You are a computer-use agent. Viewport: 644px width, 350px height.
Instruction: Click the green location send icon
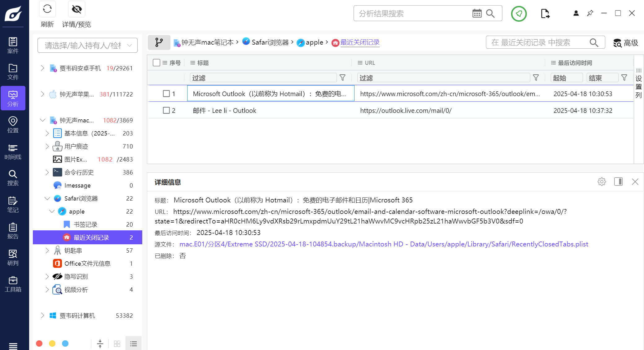pyautogui.click(x=519, y=14)
